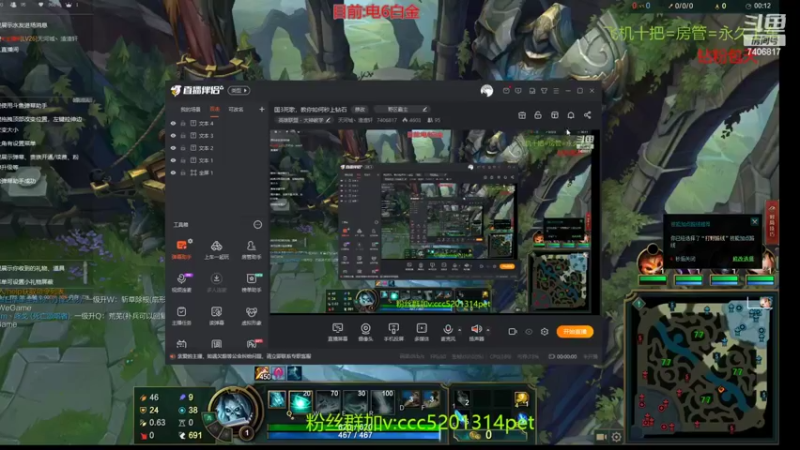This screenshot has width=800, height=450.
Task: Click the orange 开始直播 start-live button
Action: [x=574, y=332]
